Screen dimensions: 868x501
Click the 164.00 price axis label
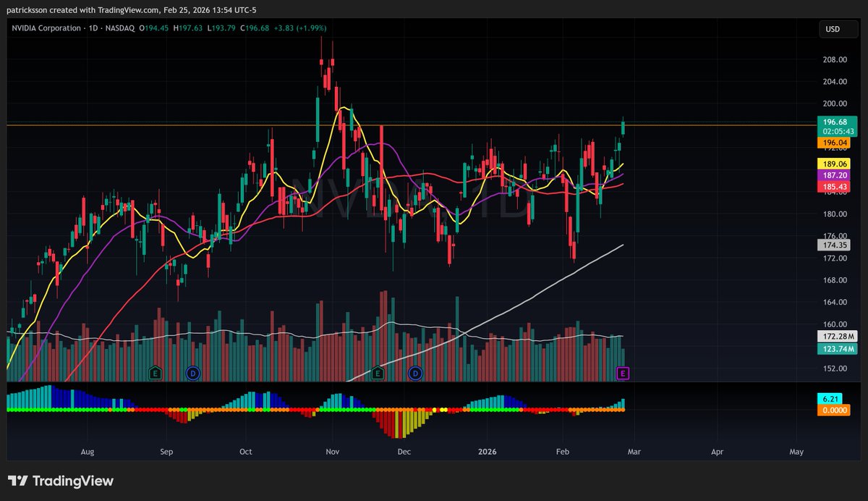[835, 302]
